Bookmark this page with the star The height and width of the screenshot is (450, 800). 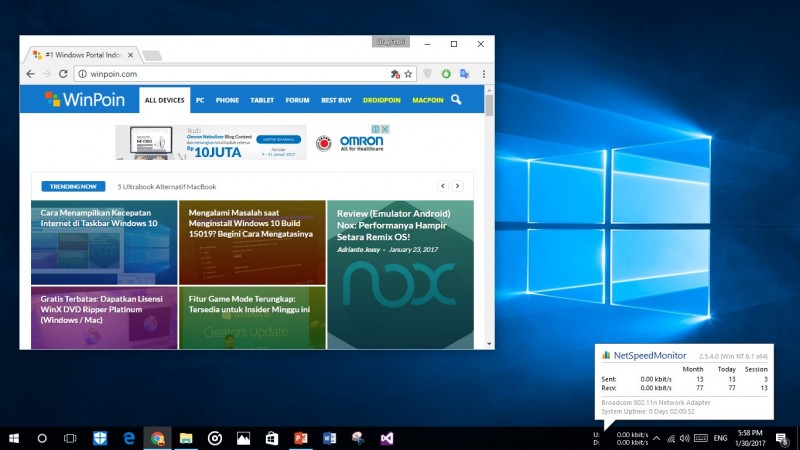[408, 74]
